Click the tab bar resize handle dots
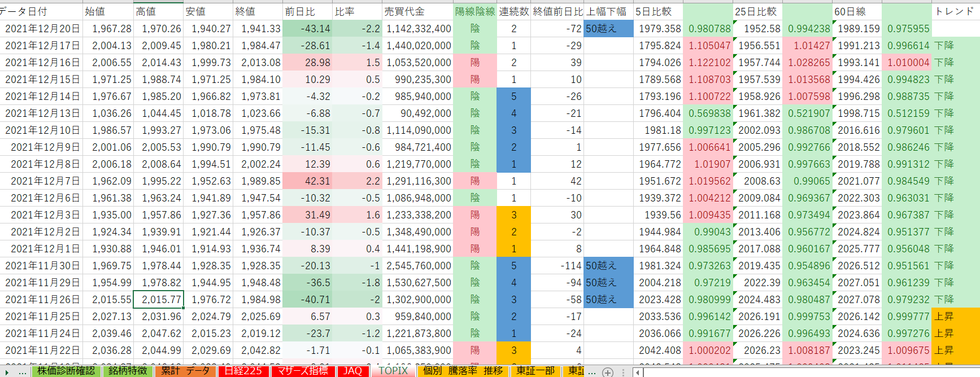This screenshot has height=377, width=980. (x=624, y=372)
